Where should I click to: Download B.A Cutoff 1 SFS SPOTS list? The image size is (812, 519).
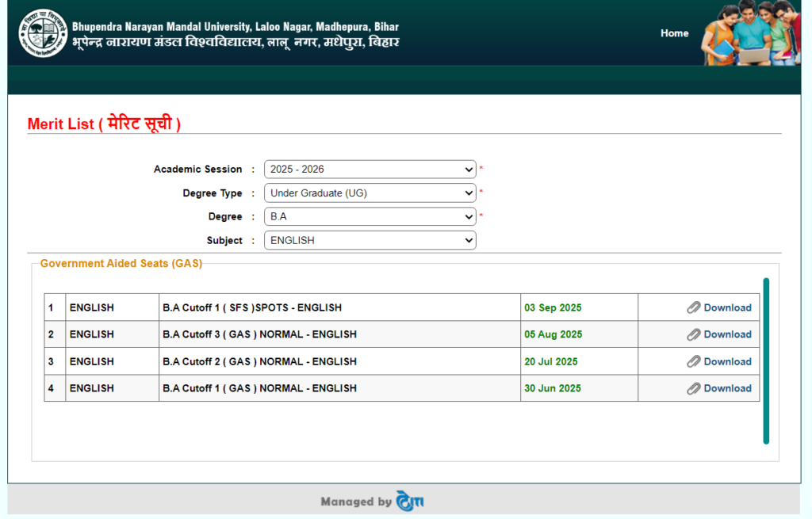point(727,308)
